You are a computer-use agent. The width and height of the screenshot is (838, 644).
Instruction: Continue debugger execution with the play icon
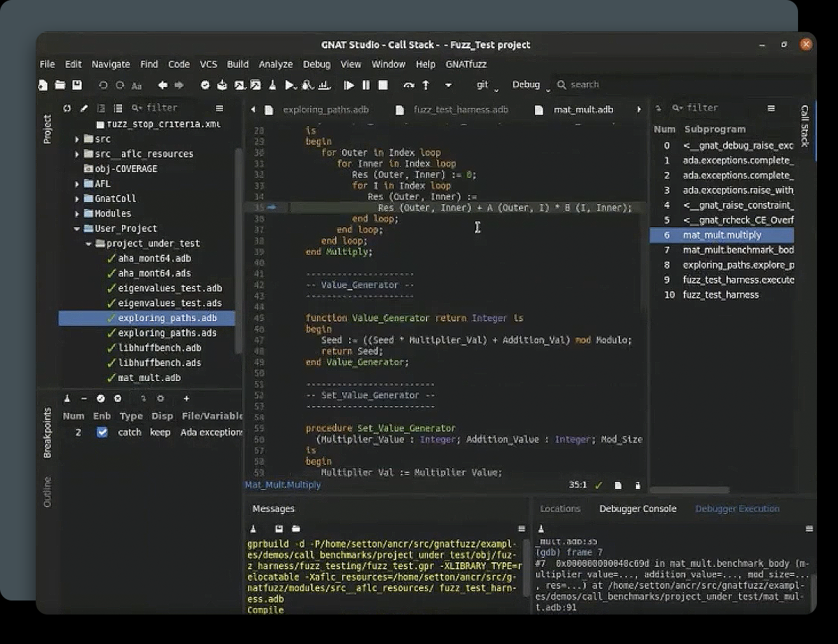click(x=349, y=85)
